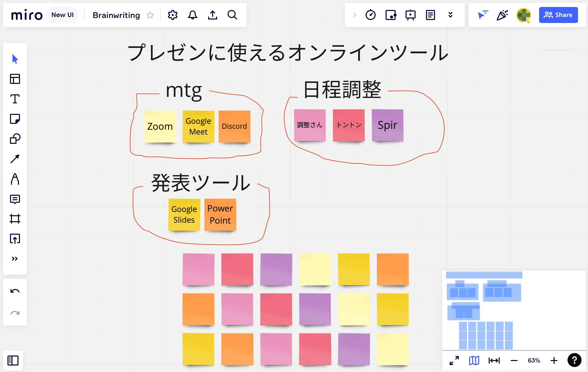Open templates from left toolbar
Image resolution: width=588 pixels, height=372 pixels.
[15, 79]
